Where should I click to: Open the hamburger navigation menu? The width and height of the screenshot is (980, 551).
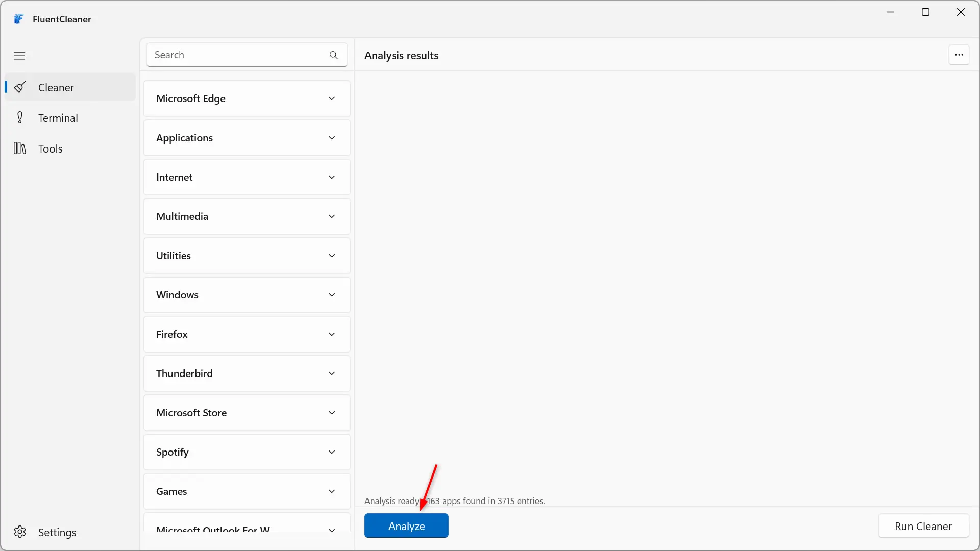click(x=19, y=56)
